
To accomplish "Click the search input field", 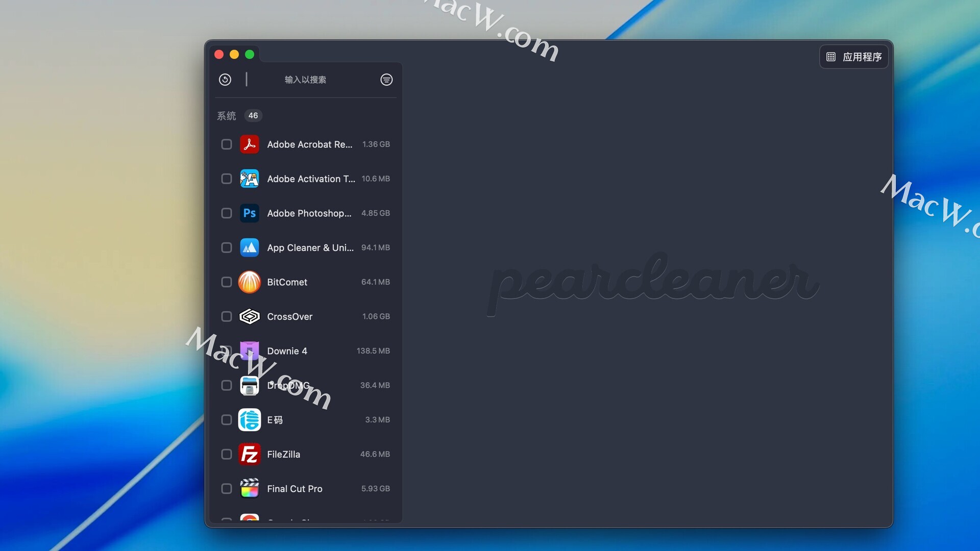I will click(x=305, y=80).
